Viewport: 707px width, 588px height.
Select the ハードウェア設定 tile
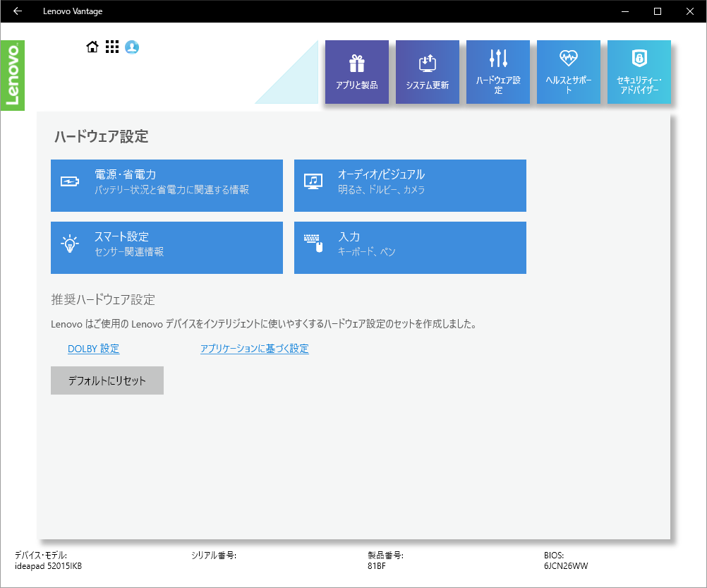(497, 72)
